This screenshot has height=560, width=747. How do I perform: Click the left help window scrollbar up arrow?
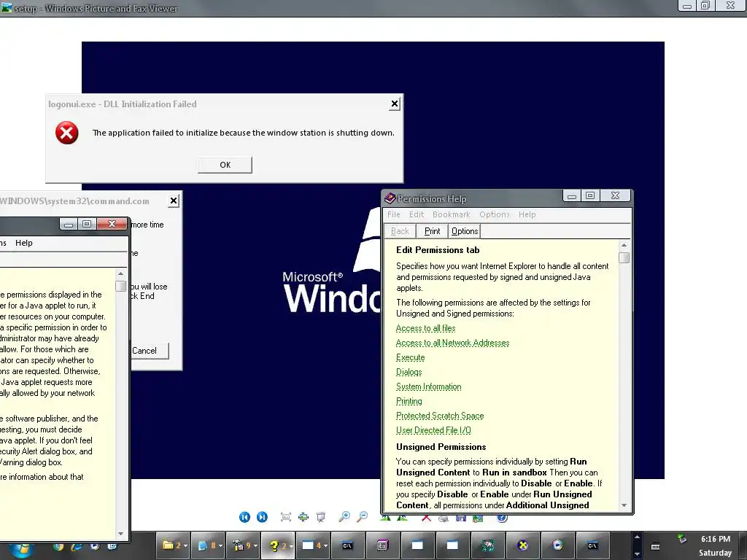[x=120, y=274]
